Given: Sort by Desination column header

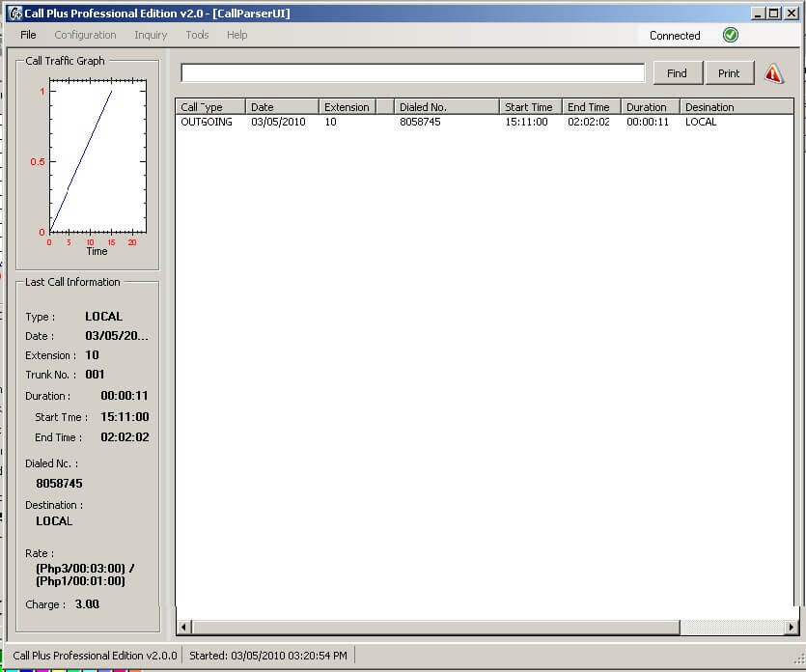Looking at the screenshot, I should pyautogui.click(x=737, y=107).
